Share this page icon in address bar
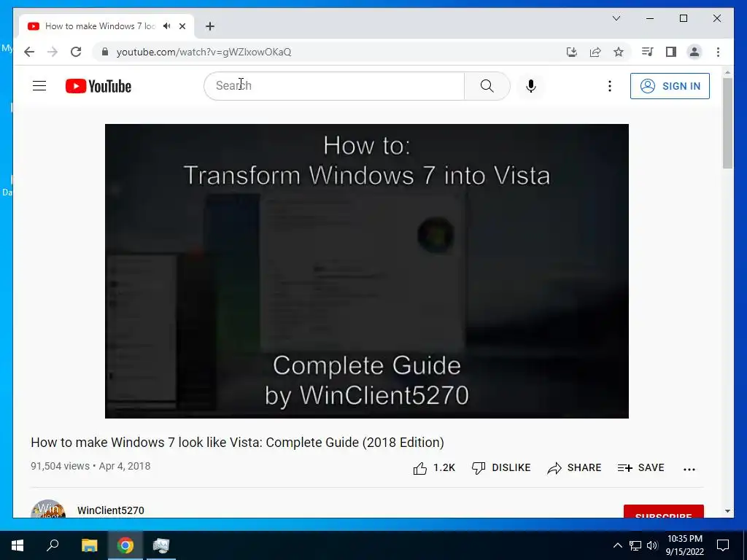The width and height of the screenshot is (747, 560). pos(595,52)
